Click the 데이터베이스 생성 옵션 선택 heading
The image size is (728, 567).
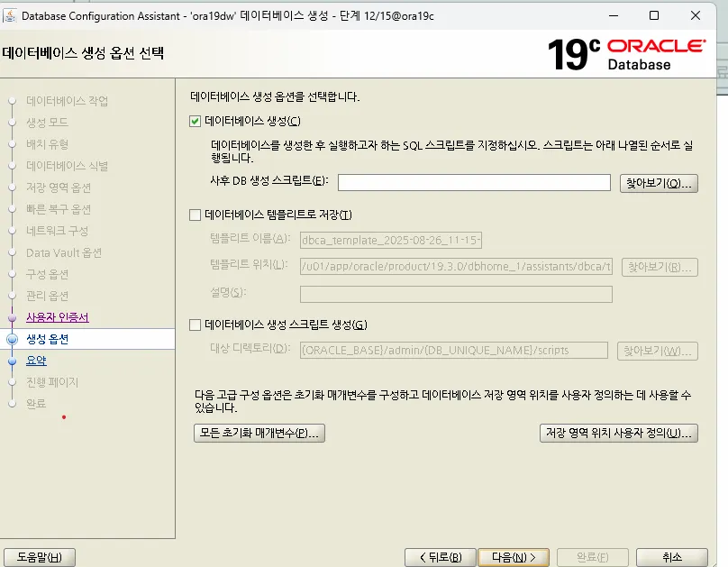[x=83, y=53]
